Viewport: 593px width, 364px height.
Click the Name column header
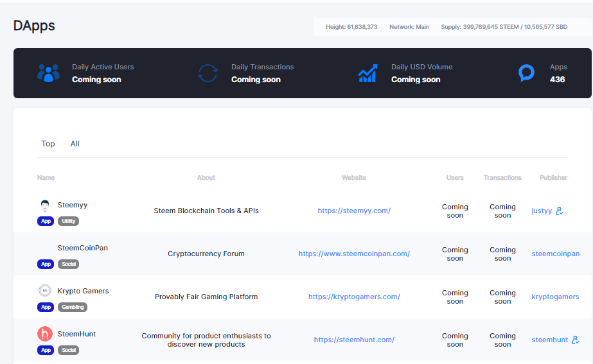pyautogui.click(x=46, y=178)
